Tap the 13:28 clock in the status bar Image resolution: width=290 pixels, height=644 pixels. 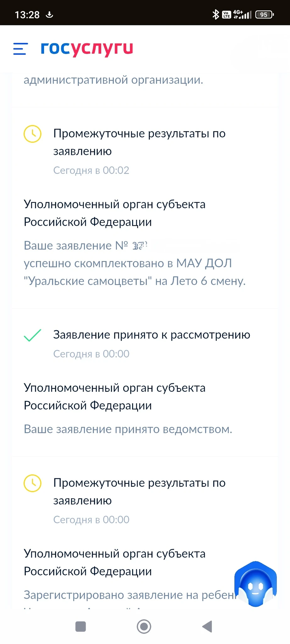pos(27,15)
